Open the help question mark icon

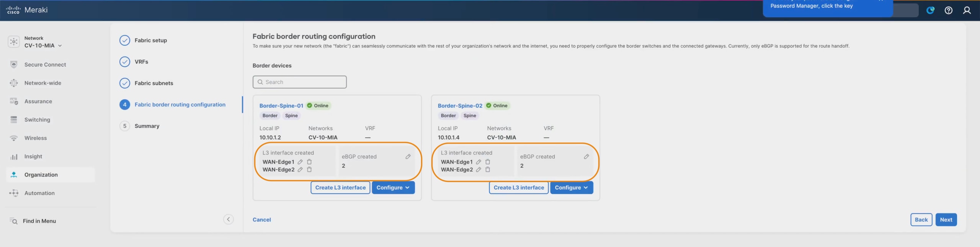click(948, 10)
